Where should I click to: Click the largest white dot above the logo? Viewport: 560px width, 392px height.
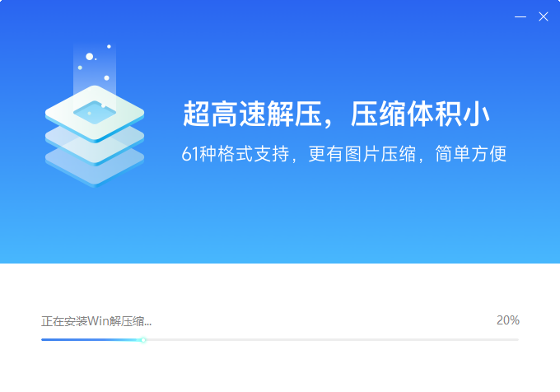coord(90,56)
